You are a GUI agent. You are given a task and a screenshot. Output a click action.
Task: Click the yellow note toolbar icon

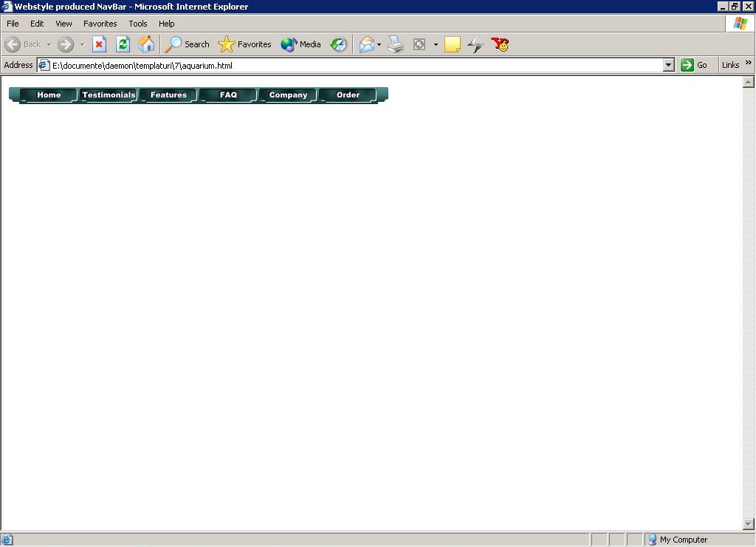coord(453,44)
